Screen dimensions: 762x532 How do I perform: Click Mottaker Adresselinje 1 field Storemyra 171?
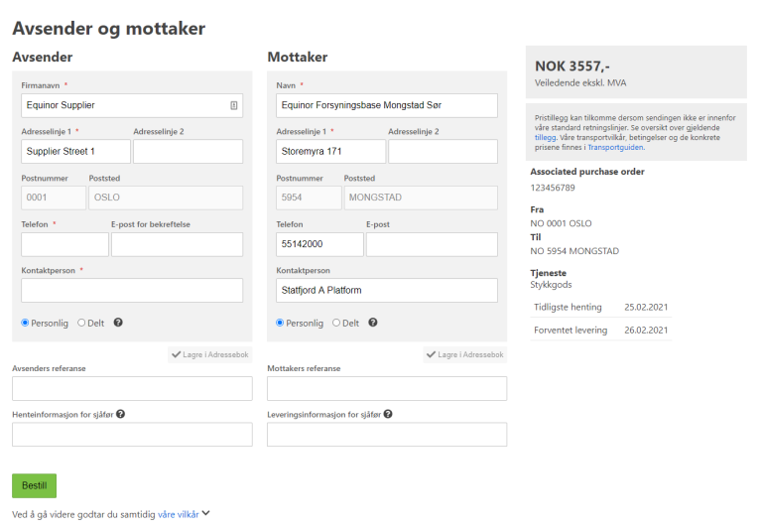coord(331,151)
